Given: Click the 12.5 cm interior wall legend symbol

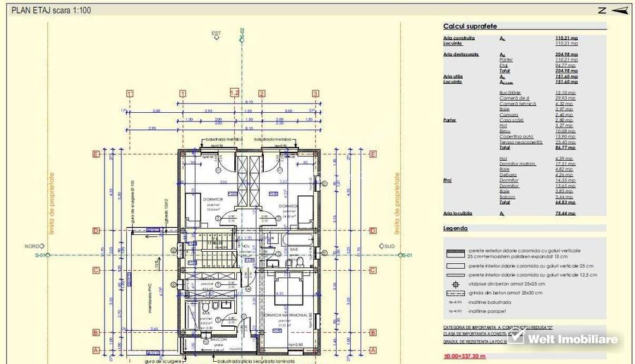Looking at the screenshot, I should coord(455,275).
